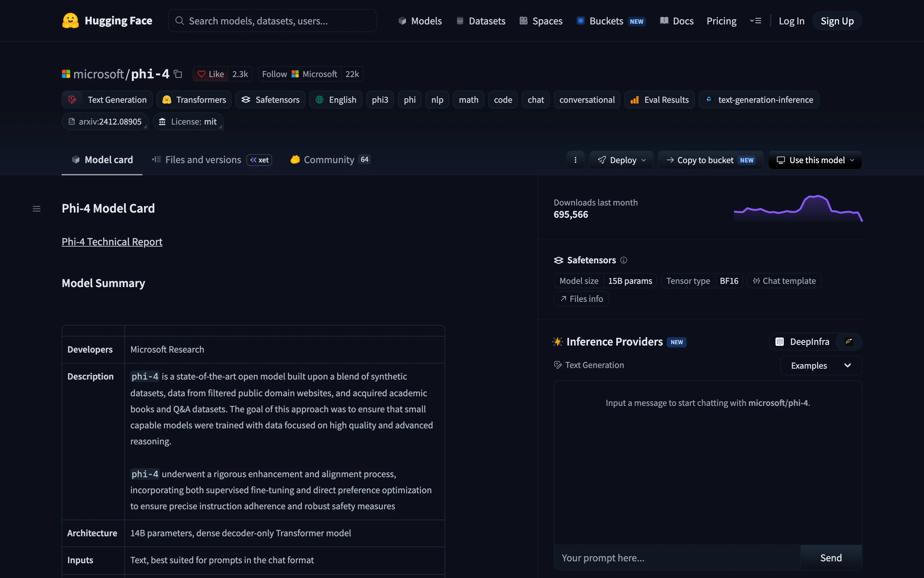Click the Inference Providers lightning icon
924x578 pixels.
pos(558,342)
